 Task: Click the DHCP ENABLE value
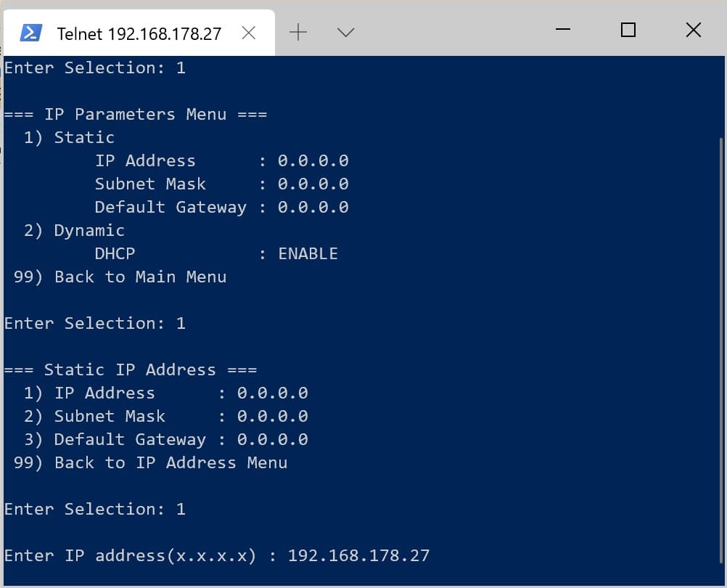(308, 253)
